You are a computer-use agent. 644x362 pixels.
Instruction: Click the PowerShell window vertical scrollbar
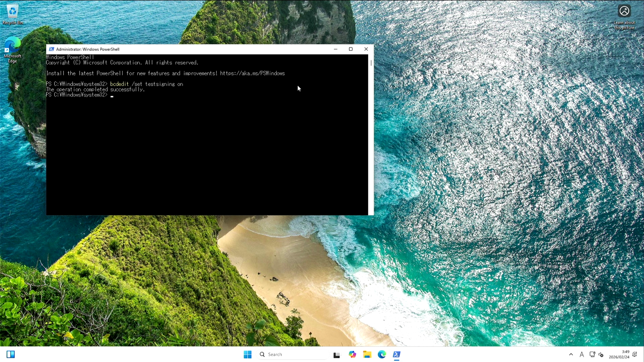click(371, 134)
